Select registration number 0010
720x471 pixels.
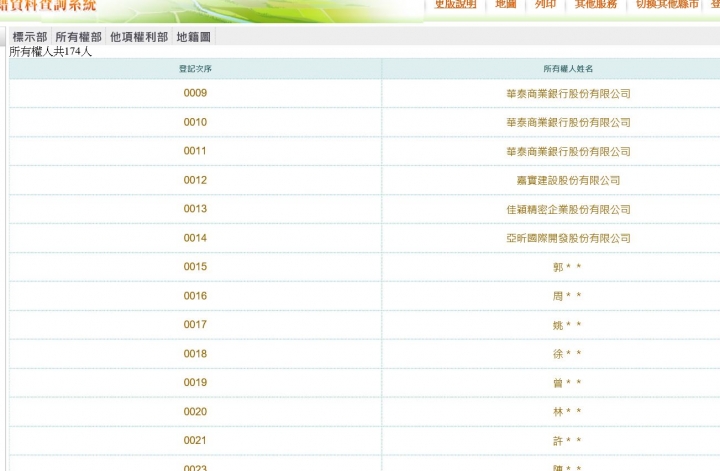click(195, 122)
